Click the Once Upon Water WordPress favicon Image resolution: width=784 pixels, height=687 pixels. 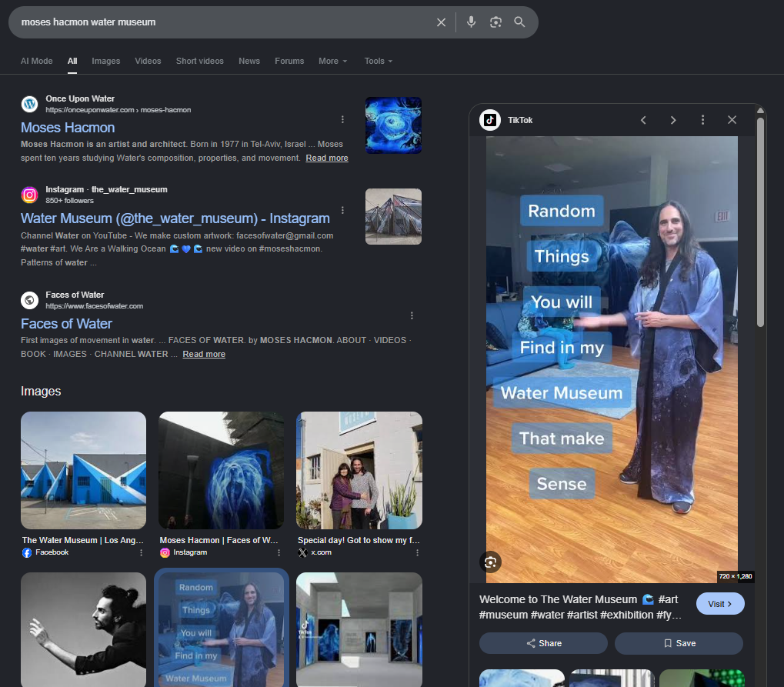click(x=29, y=104)
